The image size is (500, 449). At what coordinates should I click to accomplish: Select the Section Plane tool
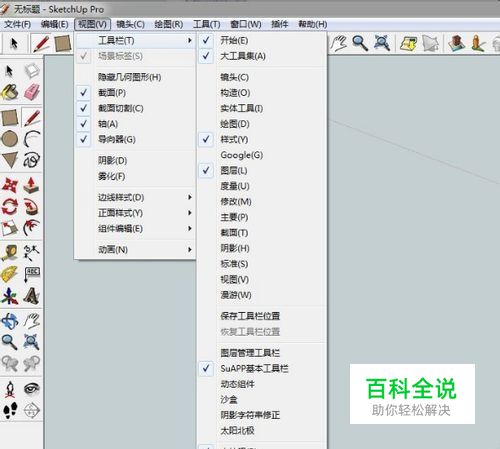[32, 410]
